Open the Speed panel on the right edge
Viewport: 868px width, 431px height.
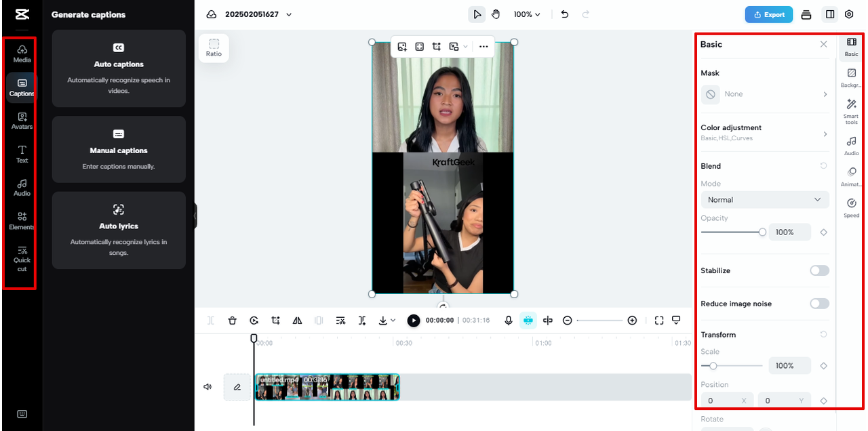click(851, 207)
